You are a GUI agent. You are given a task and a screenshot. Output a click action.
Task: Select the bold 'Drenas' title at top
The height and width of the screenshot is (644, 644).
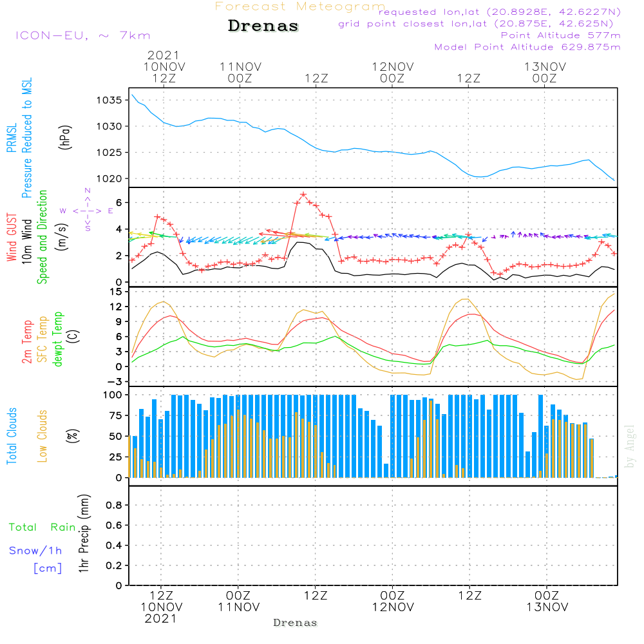263,26
